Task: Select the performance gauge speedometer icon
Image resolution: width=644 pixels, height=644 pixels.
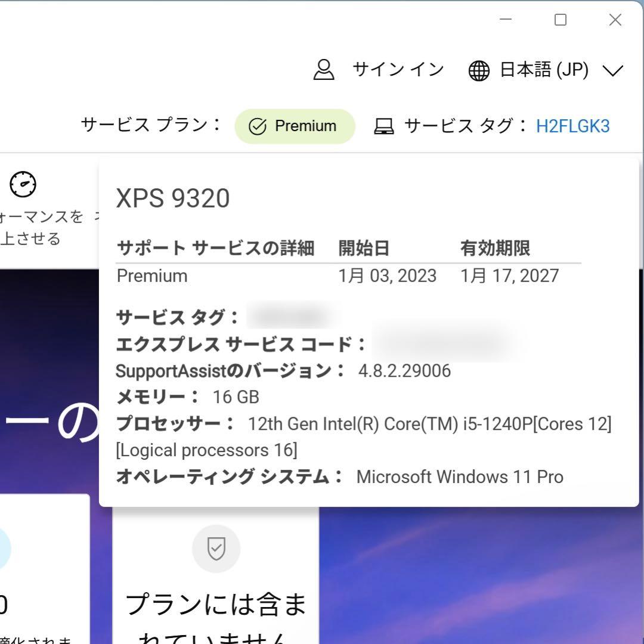Action: click(x=22, y=185)
